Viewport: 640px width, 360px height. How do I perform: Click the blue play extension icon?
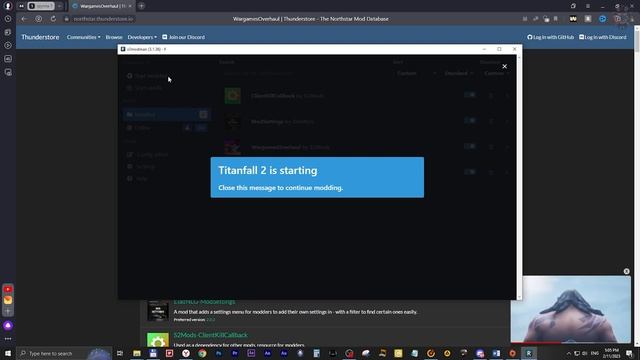pos(602,19)
